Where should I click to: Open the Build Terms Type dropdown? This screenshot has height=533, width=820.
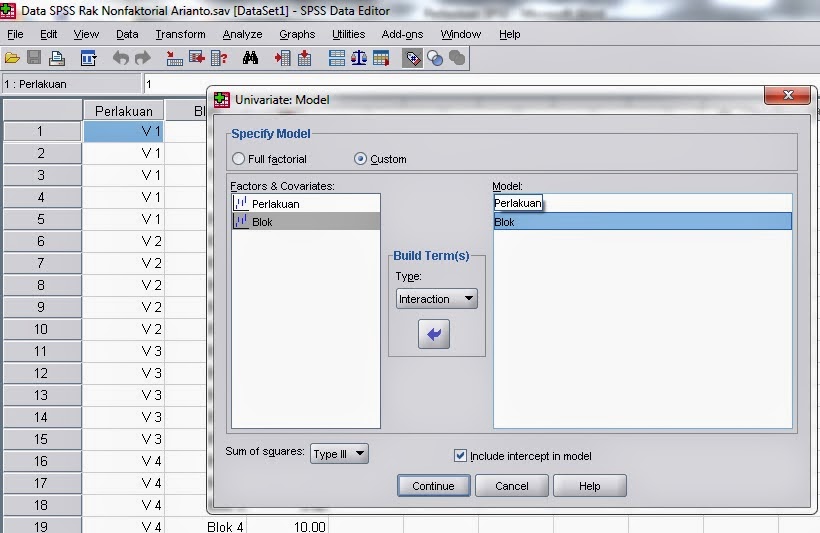[437, 299]
